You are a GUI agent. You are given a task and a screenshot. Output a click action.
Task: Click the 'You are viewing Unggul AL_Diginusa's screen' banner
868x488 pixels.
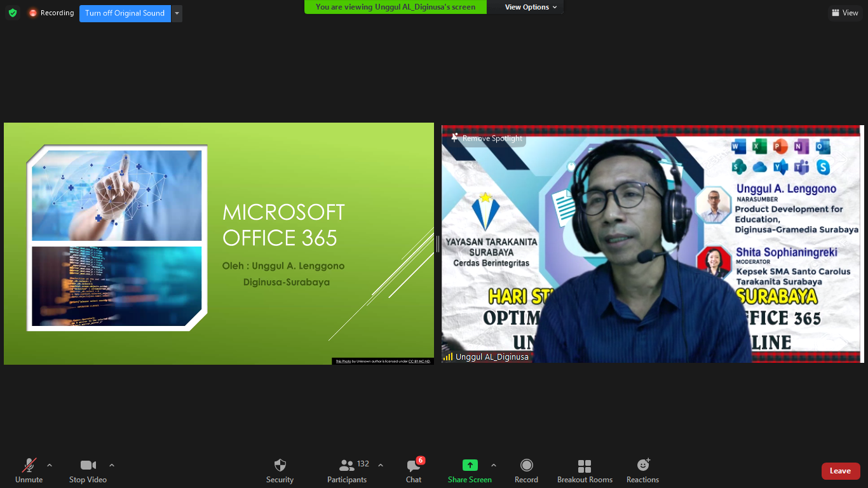click(x=395, y=7)
